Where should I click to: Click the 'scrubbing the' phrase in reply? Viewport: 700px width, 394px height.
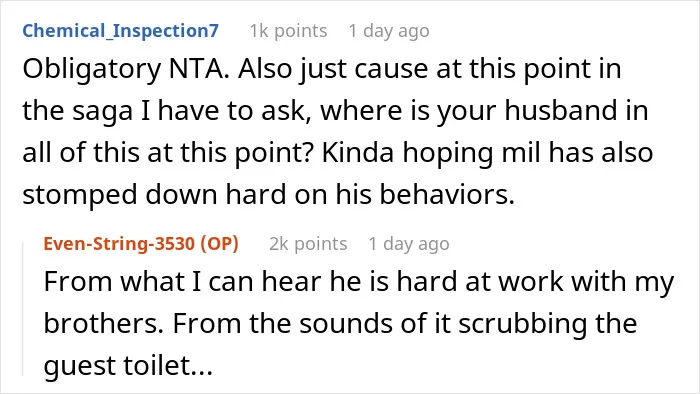click(x=548, y=324)
